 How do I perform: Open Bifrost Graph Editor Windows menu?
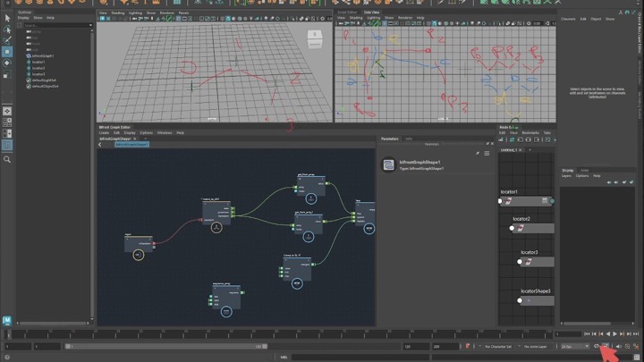[x=165, y=133]
